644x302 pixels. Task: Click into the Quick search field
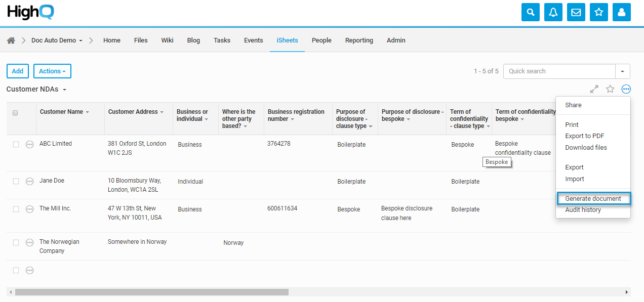pos(559,71)
